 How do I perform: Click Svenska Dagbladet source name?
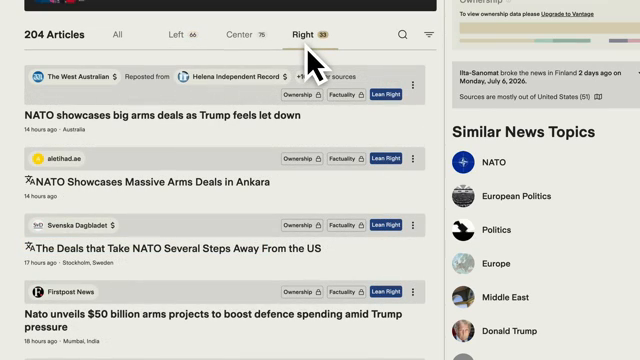(77, 225)
